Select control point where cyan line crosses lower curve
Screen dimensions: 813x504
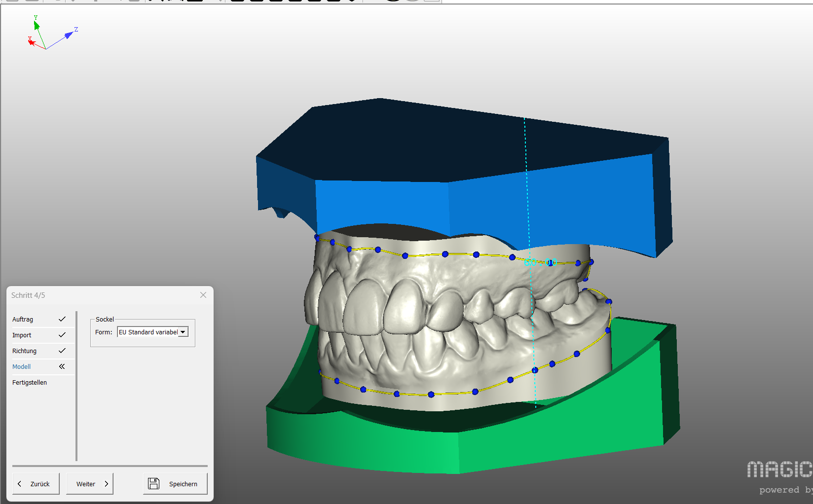(x=535, y=370)
